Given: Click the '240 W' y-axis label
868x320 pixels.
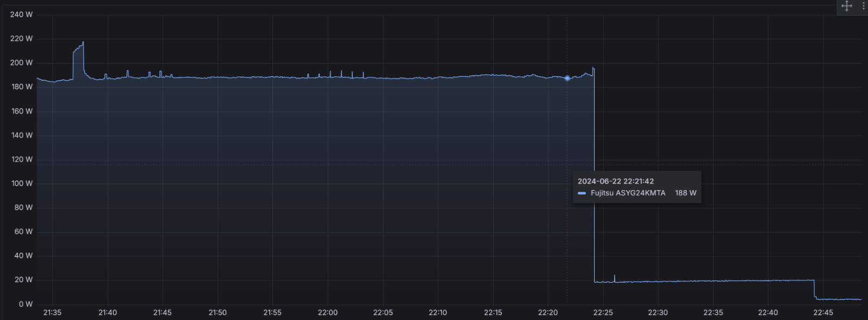Looking at the screenshot, I should point(21,14).
